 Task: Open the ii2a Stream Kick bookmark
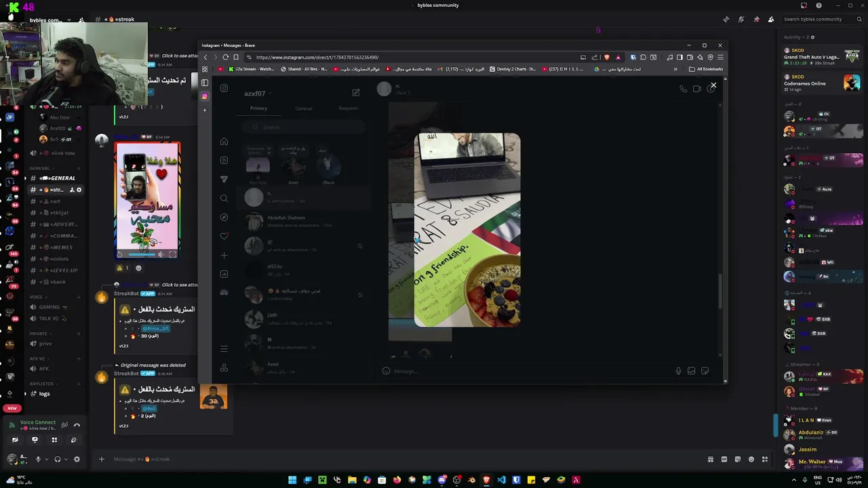pos(252,69)
